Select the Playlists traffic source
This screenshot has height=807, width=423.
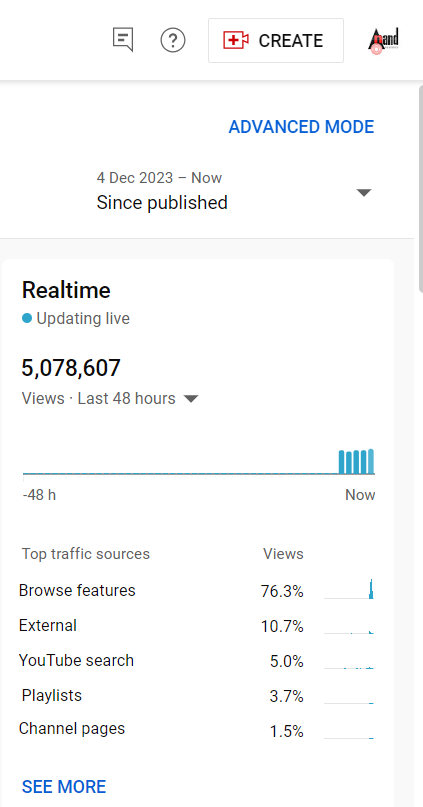51,696
